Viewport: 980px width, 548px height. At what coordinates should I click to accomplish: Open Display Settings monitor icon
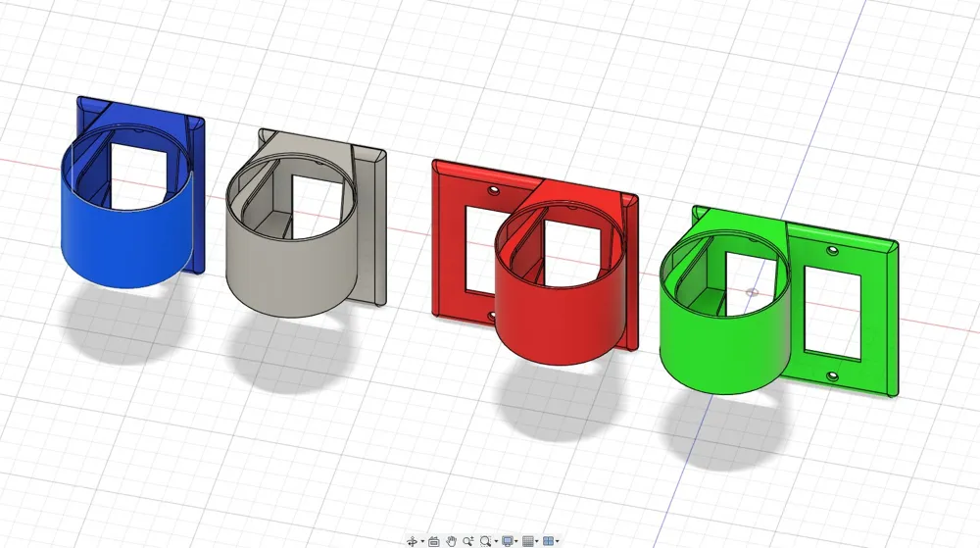(x=508, y=541)
